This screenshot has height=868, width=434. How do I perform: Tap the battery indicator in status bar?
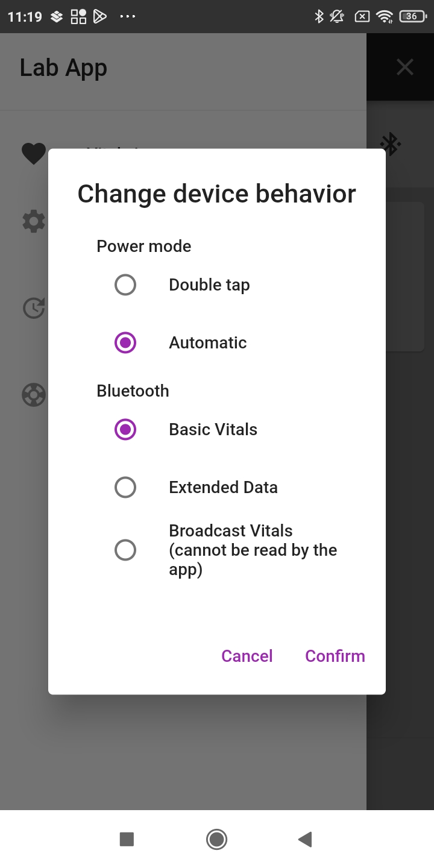pyautogui.click(x=412, y=17)
